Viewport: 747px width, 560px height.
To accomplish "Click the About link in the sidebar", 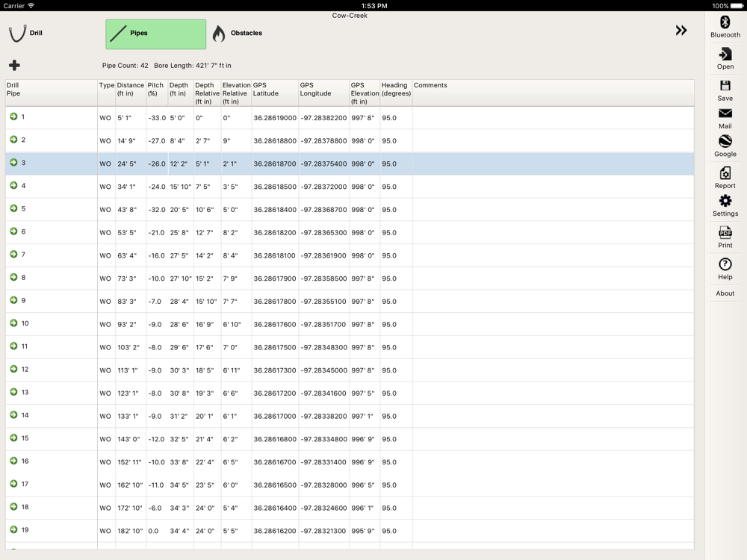I will (x=725, y=293).
